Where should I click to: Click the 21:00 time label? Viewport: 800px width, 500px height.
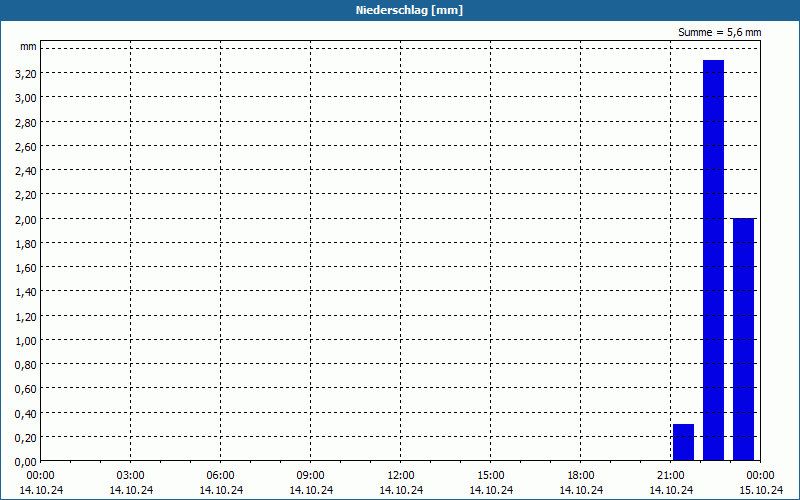tap(670, 476)
